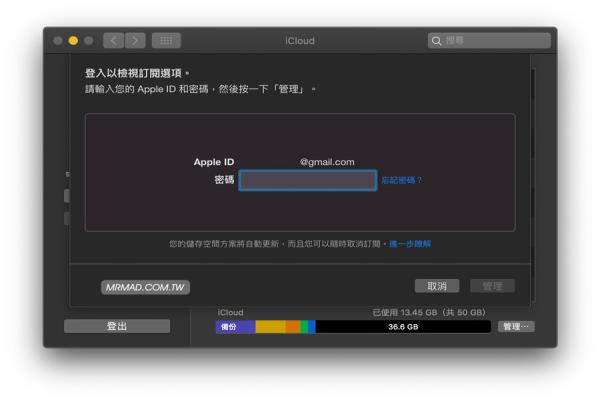
Task: Open the learn more link
Action: 410,244
